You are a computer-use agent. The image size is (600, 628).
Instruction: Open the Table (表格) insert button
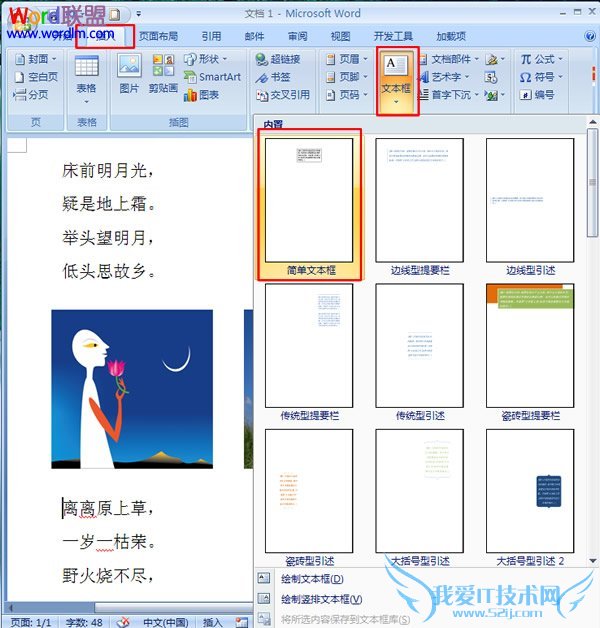pos(87,80)
